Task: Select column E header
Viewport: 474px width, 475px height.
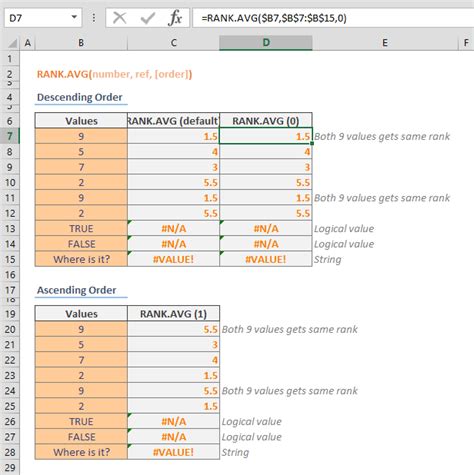Action: [x=385, y=43]
